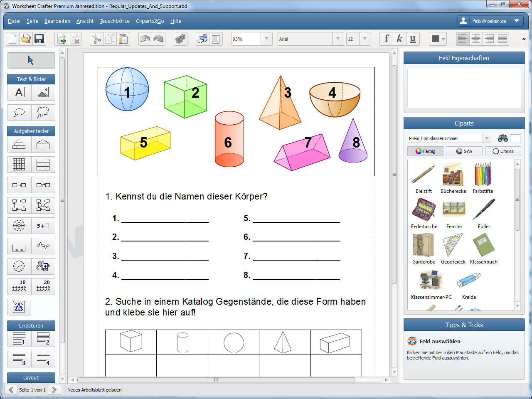
Task: Expand clipart category dropdown
Action: pyautogui.click(x=486, y=138)
